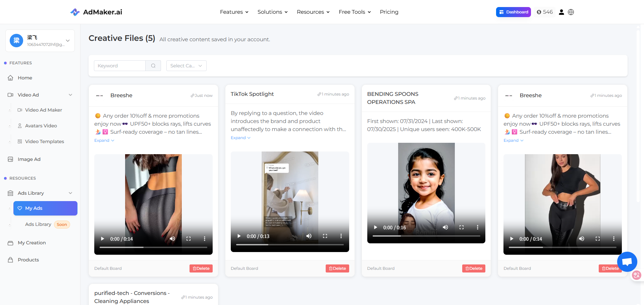Collapse the Ads Library sidebar section
The height and width of the screenshot is (305, 644).
tap(70, 193)
